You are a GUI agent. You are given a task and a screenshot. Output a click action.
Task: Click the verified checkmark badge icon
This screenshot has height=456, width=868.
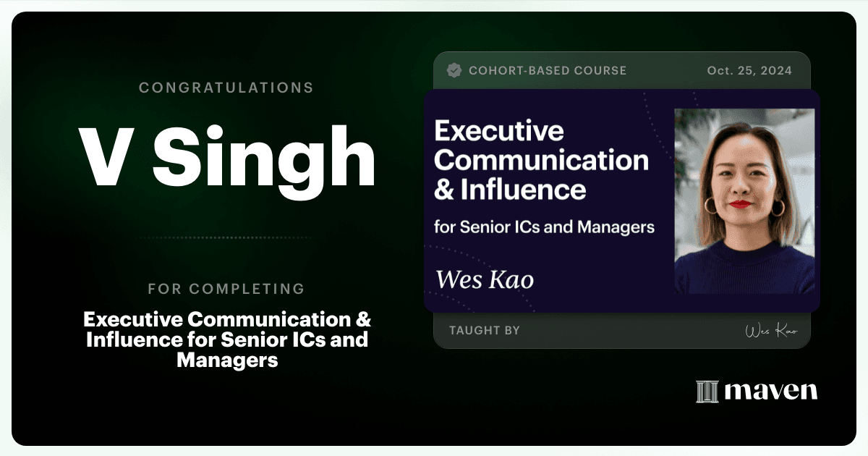454,70
